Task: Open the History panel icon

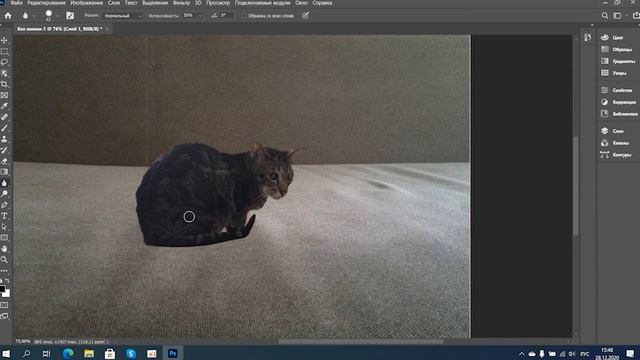Action: click(587, 38)
